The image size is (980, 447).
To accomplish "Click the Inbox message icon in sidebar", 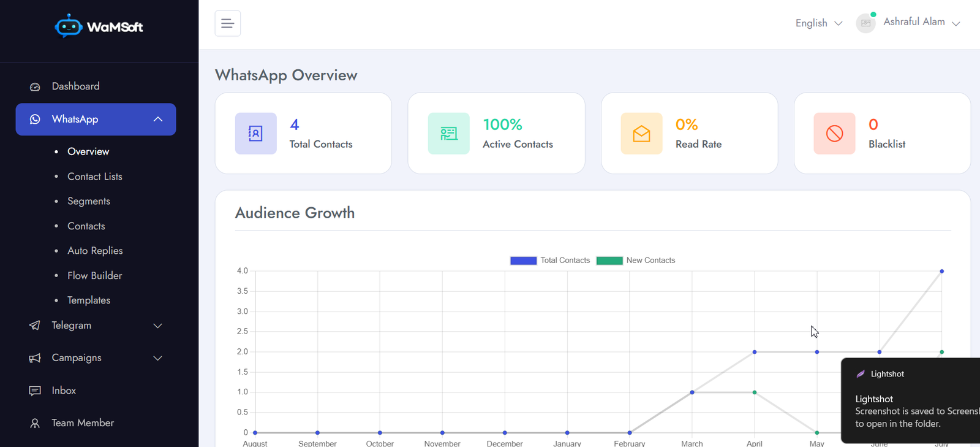I will click(x=35, y=391).
